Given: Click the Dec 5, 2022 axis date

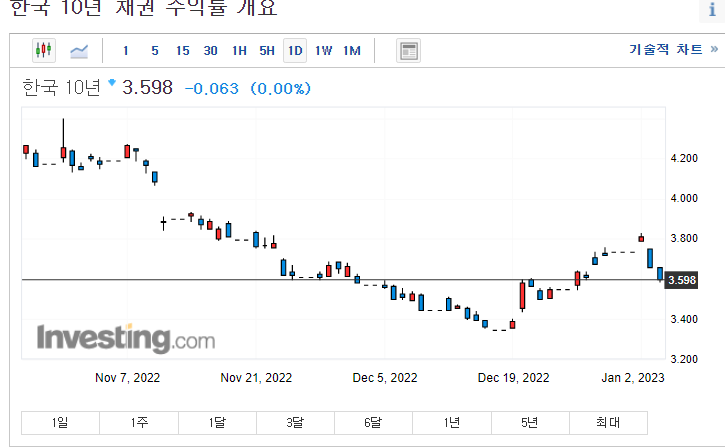Looking at the screenshot, I should 385,378.
